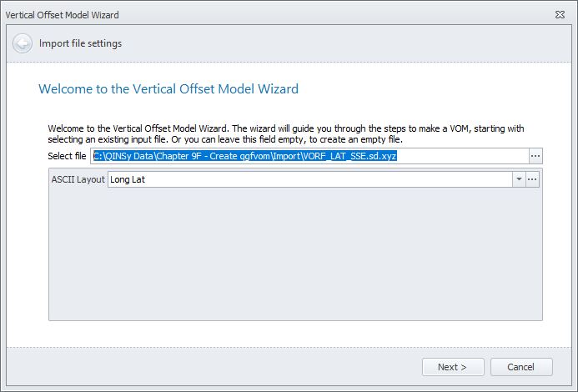The width and height of the screenshot is (578, 392).
Task: Click the empty gray layout settings panel
Action: pyautogui.click(x=294, y=259)
